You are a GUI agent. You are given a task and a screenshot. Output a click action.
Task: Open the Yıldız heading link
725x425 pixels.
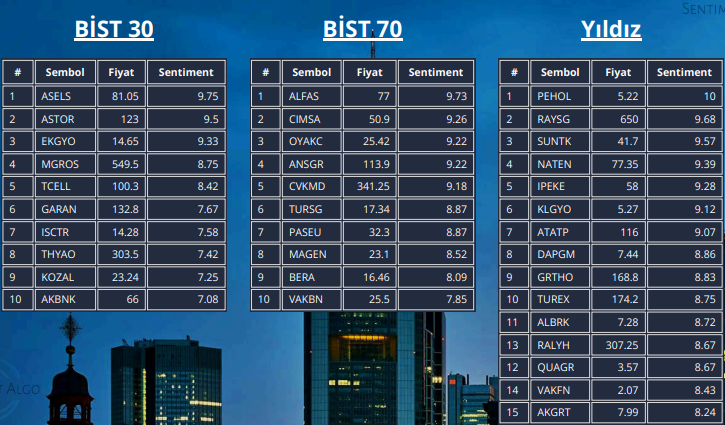pos(611,30)
